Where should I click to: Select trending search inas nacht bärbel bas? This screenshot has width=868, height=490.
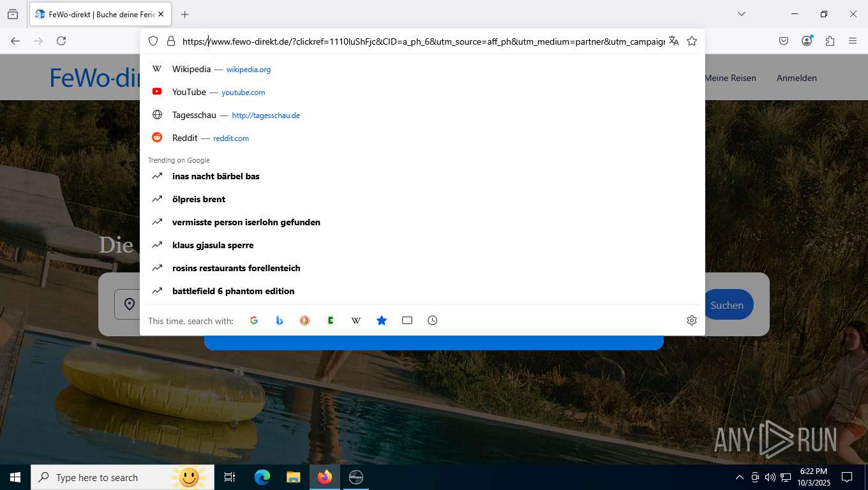(423, 176)
